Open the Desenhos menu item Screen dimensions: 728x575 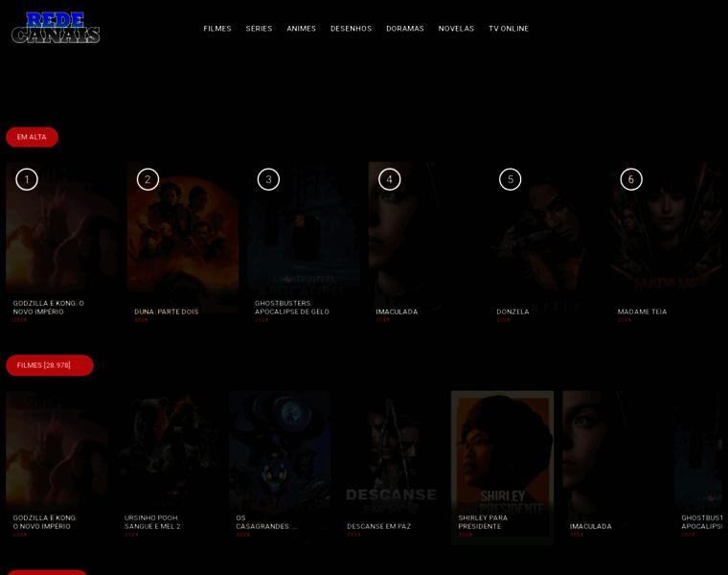(x=351, y=29)
